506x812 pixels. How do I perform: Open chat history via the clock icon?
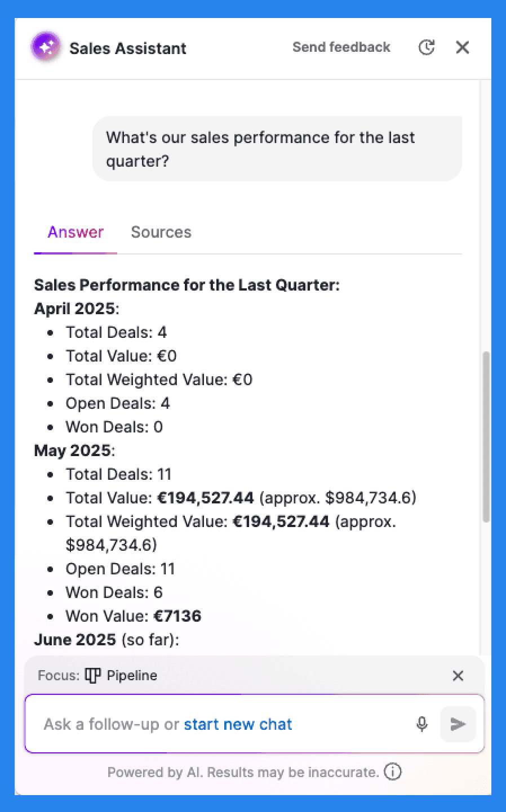coord(427,47)
